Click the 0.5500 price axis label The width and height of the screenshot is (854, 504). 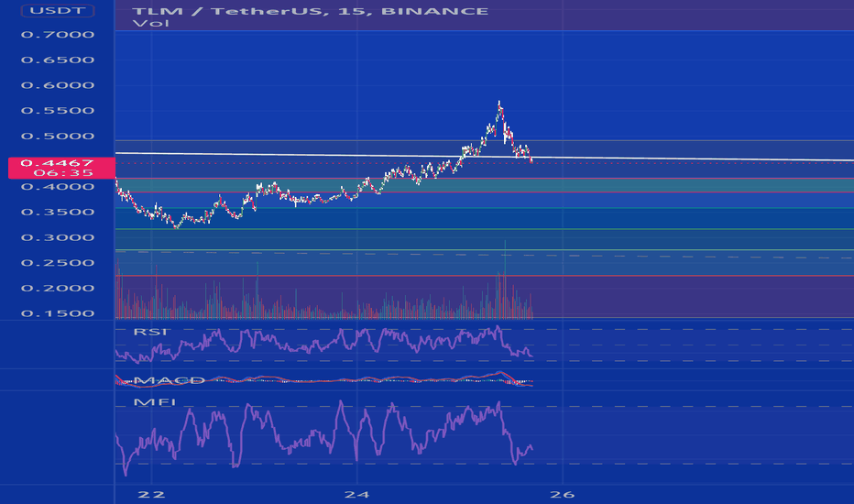tap(58, 111)
